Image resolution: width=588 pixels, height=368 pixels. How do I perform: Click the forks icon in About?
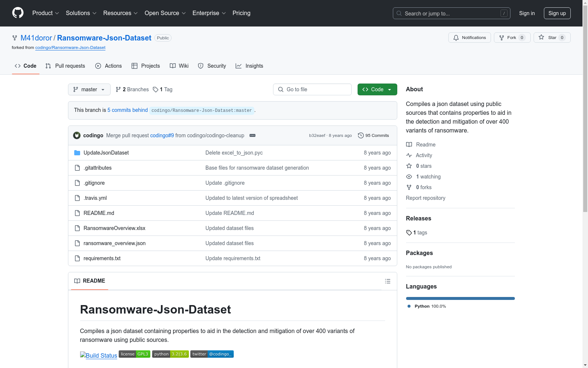(409, 187)
